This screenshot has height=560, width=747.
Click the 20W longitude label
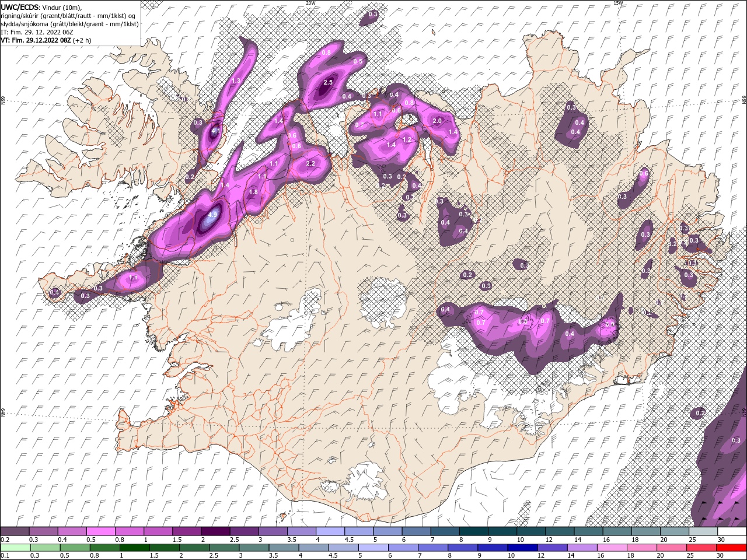[x=310, y=3]
